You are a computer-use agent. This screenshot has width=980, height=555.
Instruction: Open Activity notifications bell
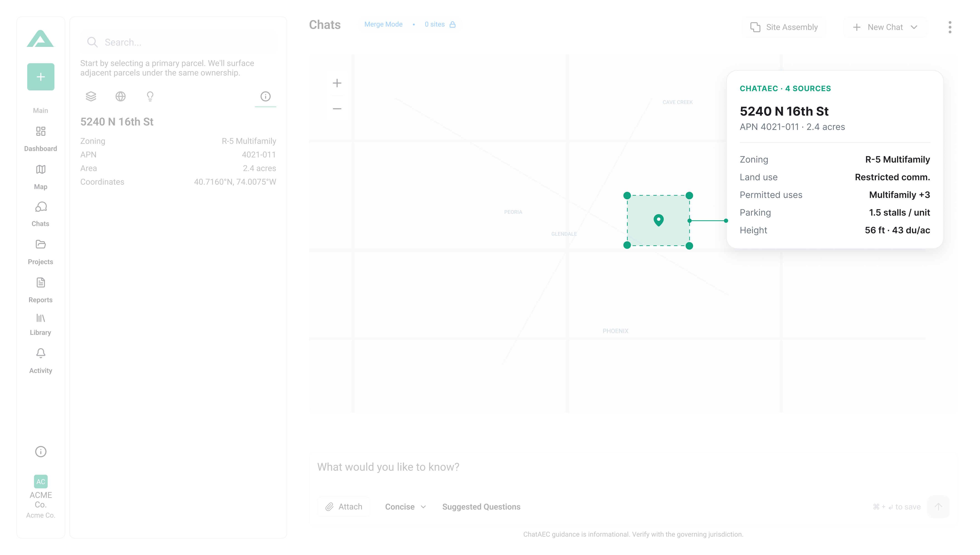click(x=40, y=361)
